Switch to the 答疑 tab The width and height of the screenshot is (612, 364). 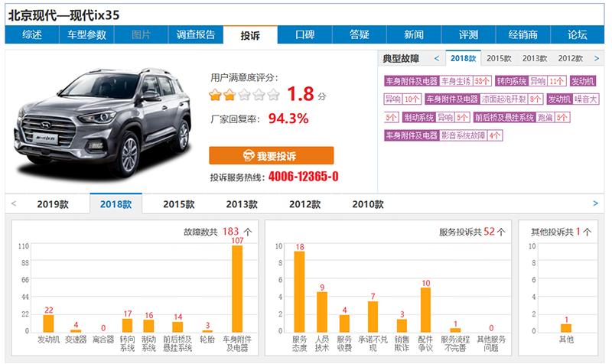(360, 34)
